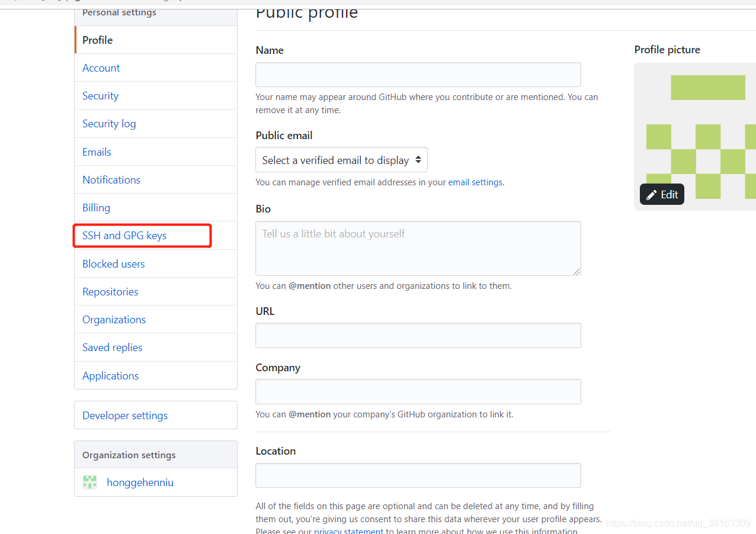
Task: Open Developer settings
Action: (x=125, y=416)
